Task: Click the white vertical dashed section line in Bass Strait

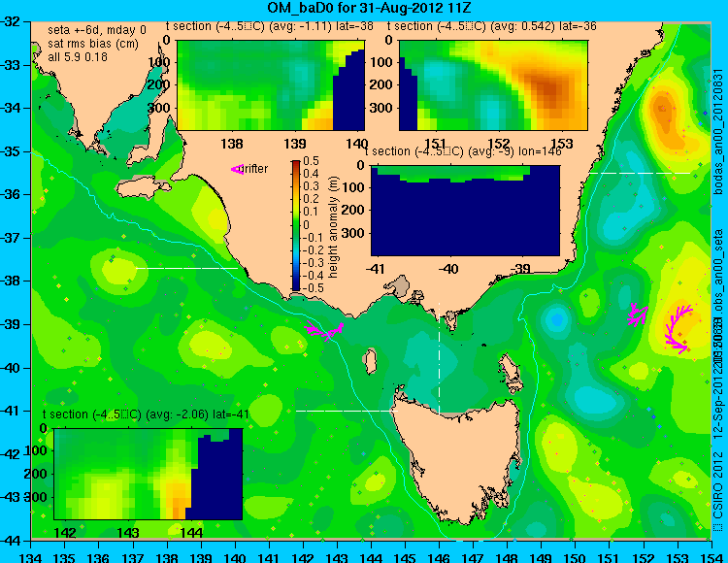Action: [439, 358]
